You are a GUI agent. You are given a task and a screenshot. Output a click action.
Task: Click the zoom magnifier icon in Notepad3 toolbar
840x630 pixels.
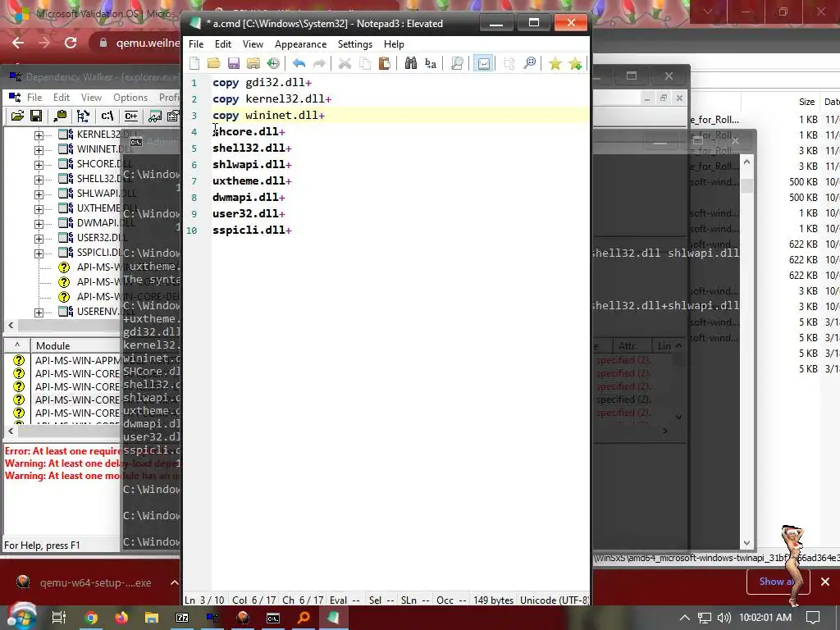[529, 64]
